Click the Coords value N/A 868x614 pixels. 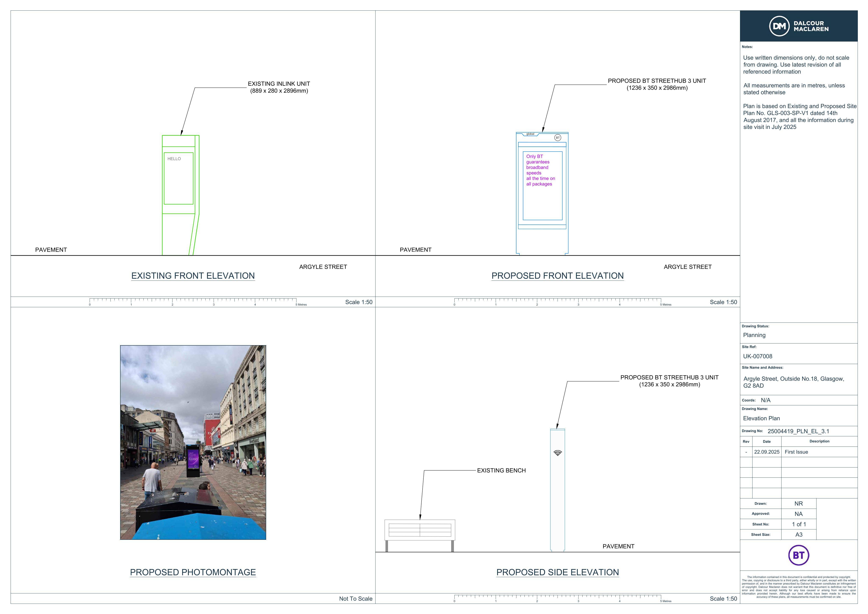[766, 400]
